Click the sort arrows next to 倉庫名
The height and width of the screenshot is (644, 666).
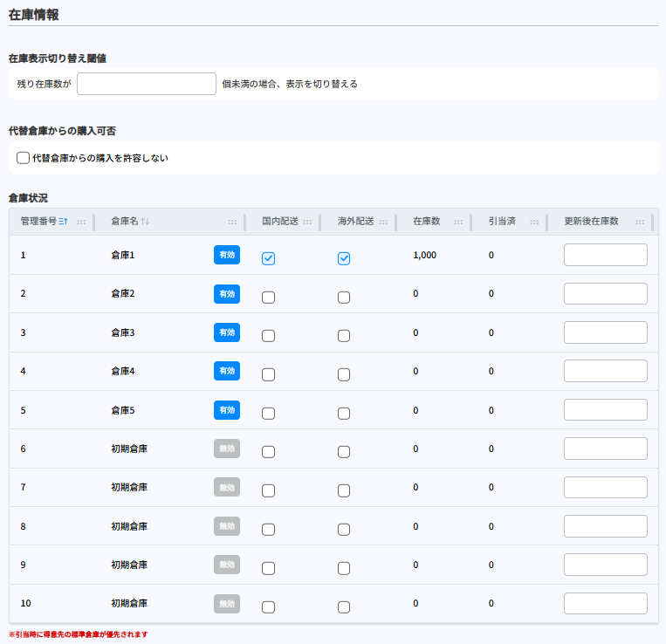(x=146, y=222)
